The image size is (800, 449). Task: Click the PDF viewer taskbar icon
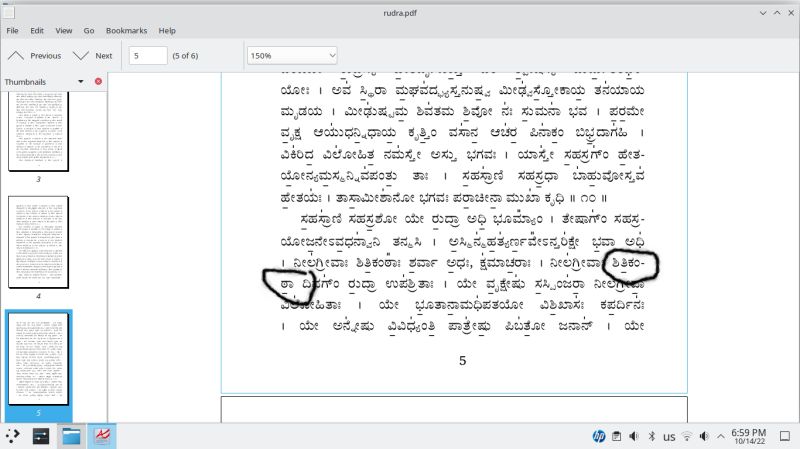[102, 436]
